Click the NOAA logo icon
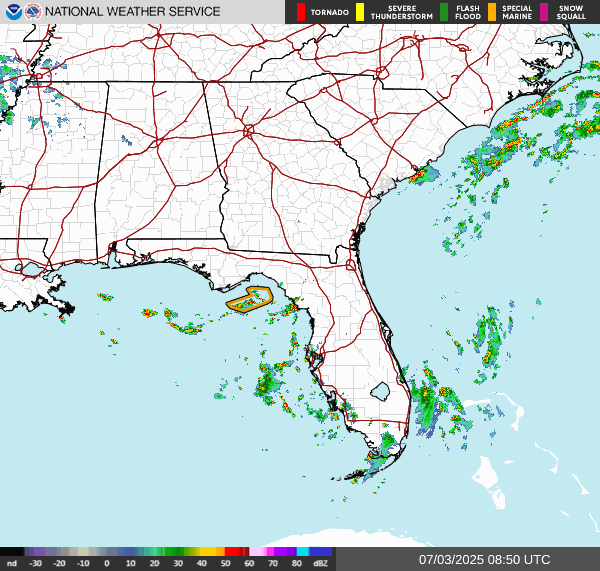 13,12
